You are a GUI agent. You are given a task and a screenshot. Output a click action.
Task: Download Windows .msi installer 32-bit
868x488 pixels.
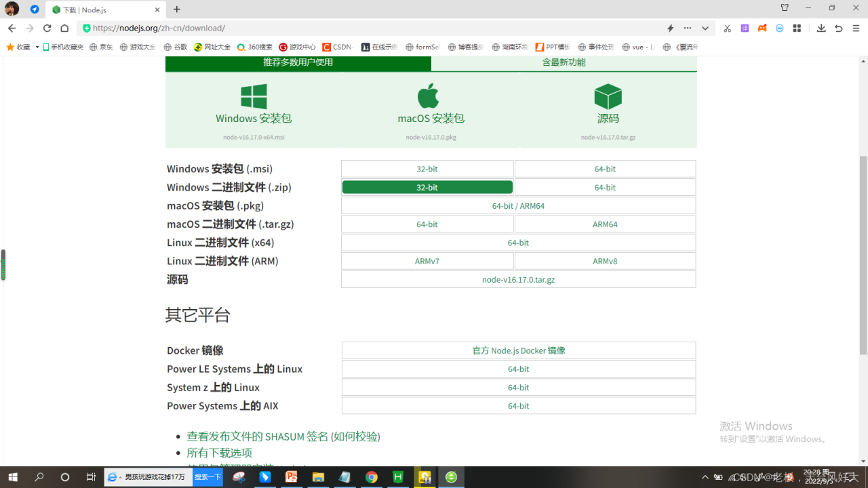coord(427,169)
